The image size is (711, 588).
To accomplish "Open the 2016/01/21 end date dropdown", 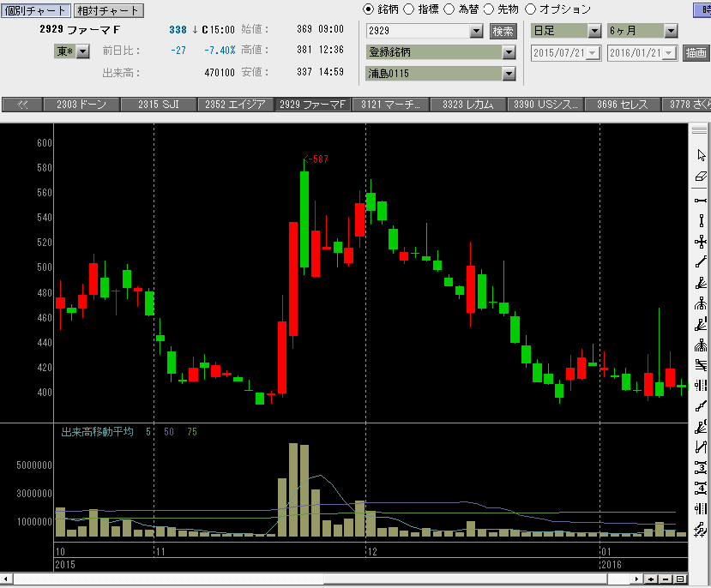I will click(669, 53).
